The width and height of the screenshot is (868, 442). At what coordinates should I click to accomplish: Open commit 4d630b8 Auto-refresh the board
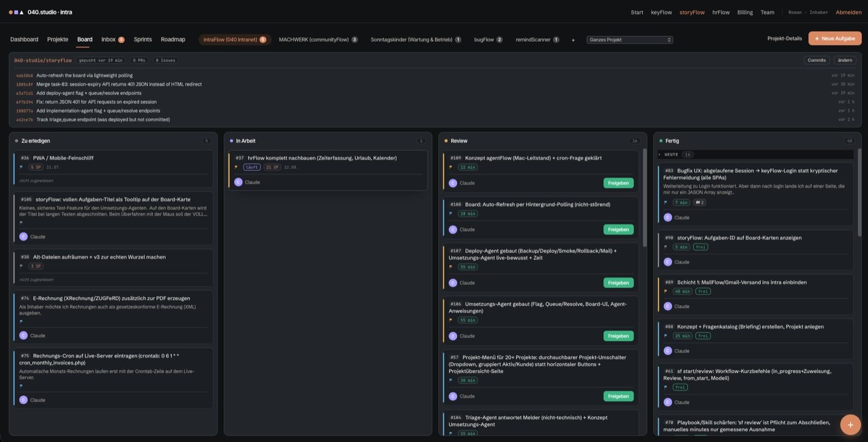435,75
